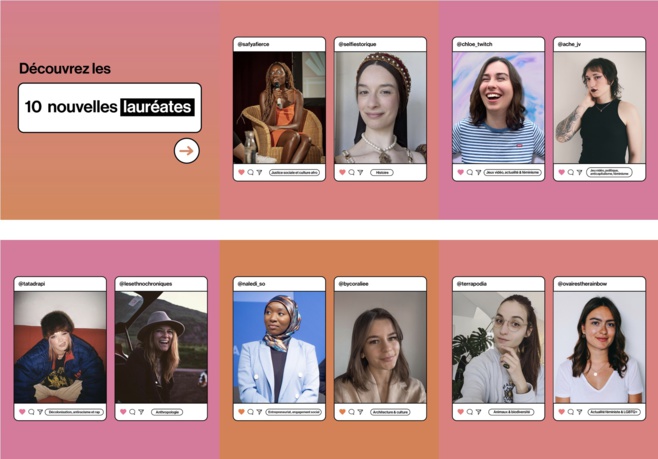Open the @chloe_twitch username link
This screenshot has height=459, width=658.
coord(475,44)
